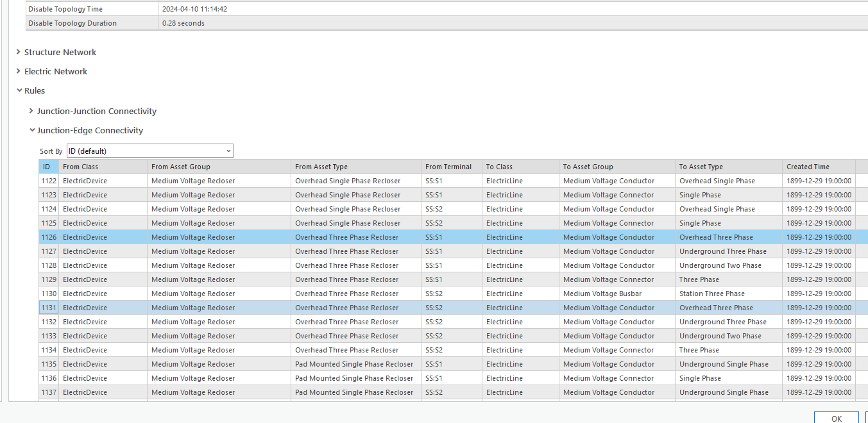This screenshot has height=423, width=868.
Task: Click the vertical scrollbar of the table
Action: [865, 282]
